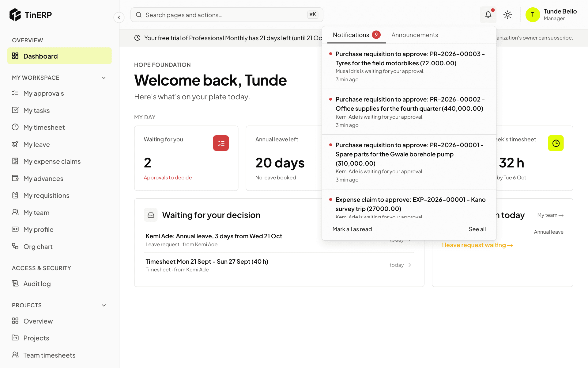588x368 pixels.
Task: Open the Annual leave left card
Action: 284,158
